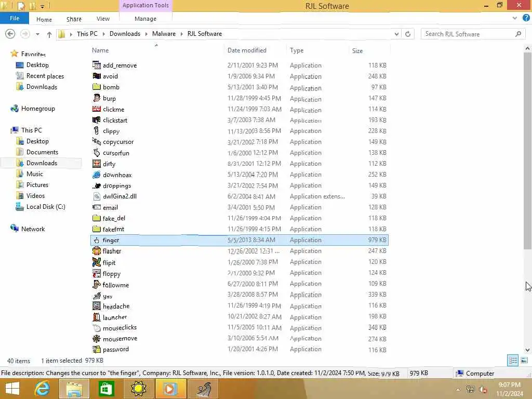
Task: Select the fakefmt file name
Action: [113, 229]
